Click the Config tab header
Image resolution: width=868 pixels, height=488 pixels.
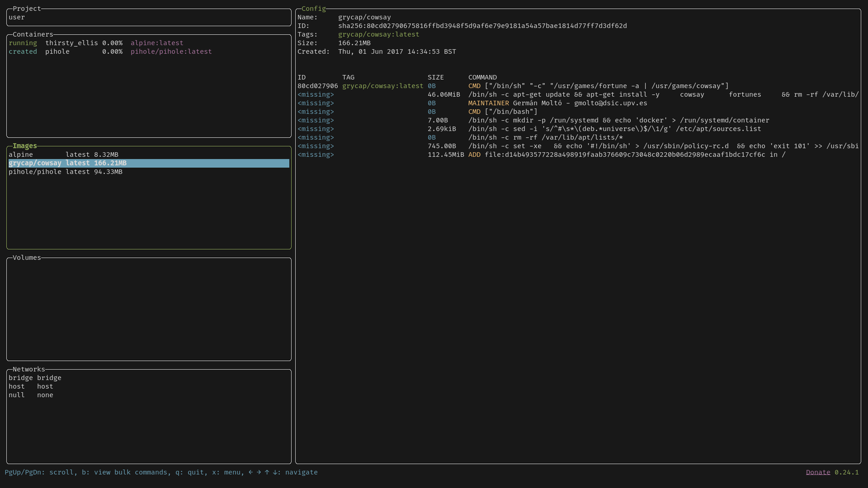pyautogui.click(x=314, y=9)
